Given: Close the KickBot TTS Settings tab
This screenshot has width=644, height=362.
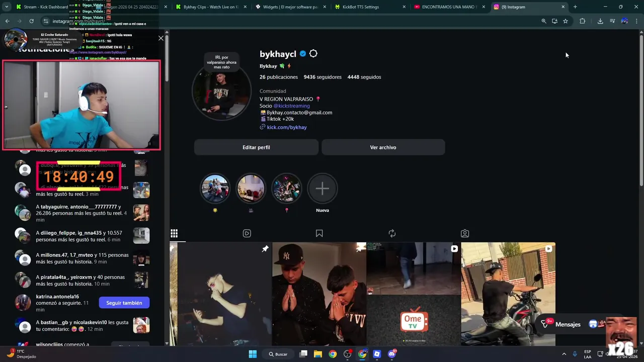Looking at the screenshot, I should click(404, 7).
